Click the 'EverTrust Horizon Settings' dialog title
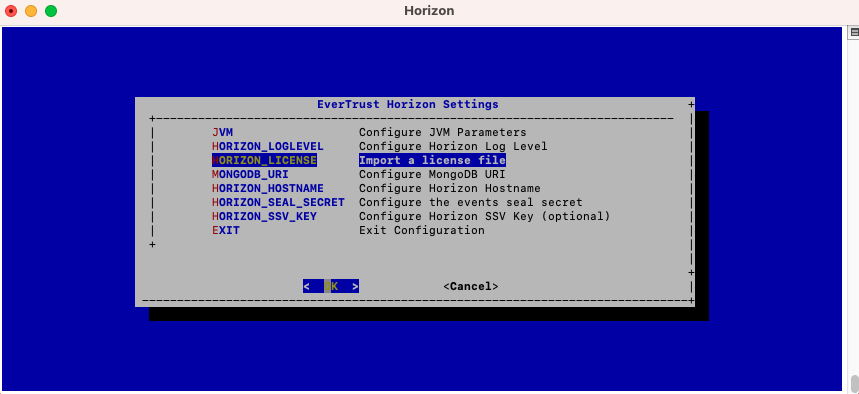This screenshot has width=859, height=394. (x=408, y=104)
